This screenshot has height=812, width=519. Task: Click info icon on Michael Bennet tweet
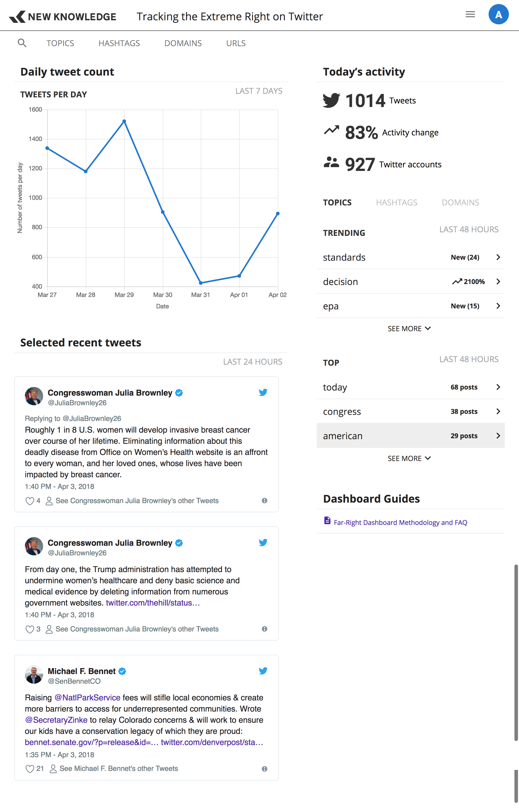coord(265,769)
